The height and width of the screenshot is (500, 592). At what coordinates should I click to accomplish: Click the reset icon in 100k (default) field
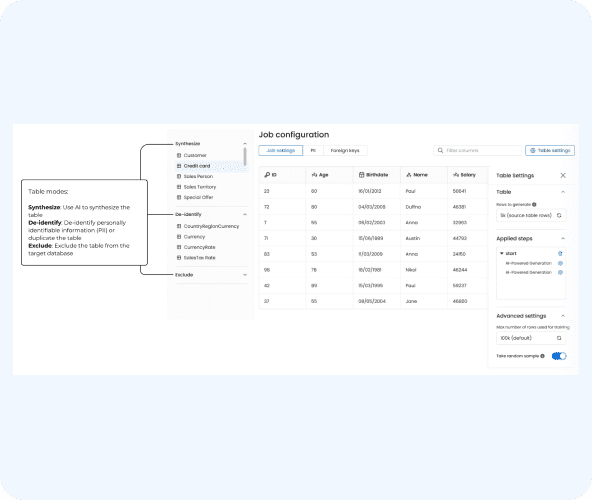click(559, 338)
